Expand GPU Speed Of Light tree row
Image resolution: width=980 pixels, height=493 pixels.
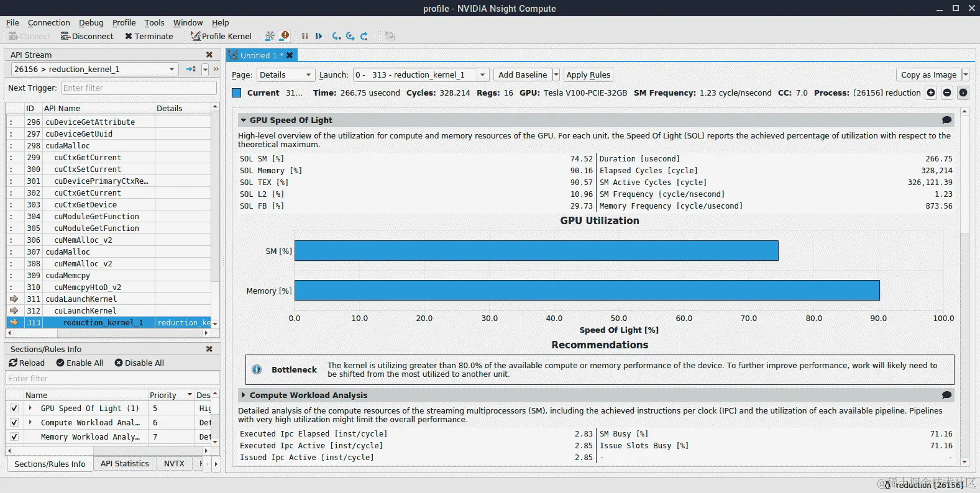[x=30, y=408]
